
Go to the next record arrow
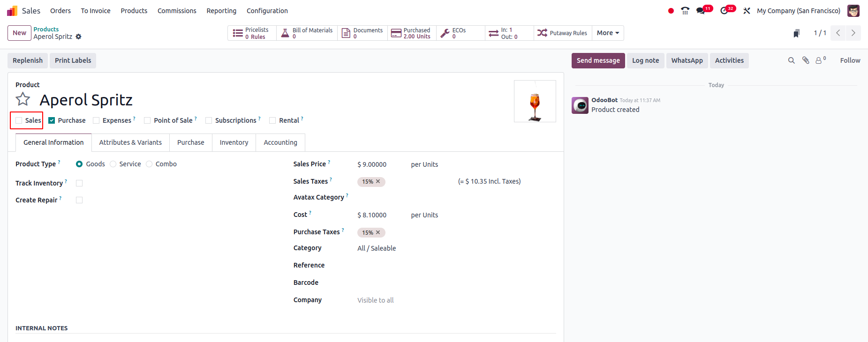point(853,33)
